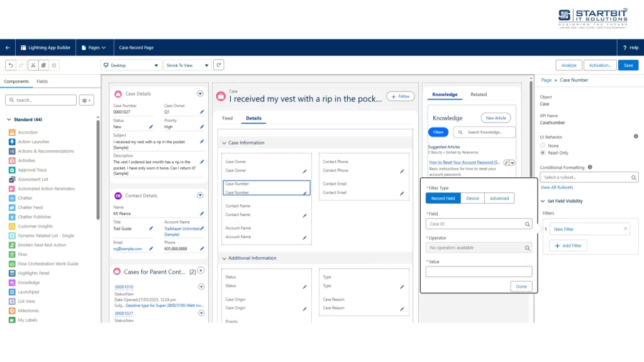
Task: Click edit pencil next to Case Owner Q1
Action: pyautogui.click(x=202, y=112)
